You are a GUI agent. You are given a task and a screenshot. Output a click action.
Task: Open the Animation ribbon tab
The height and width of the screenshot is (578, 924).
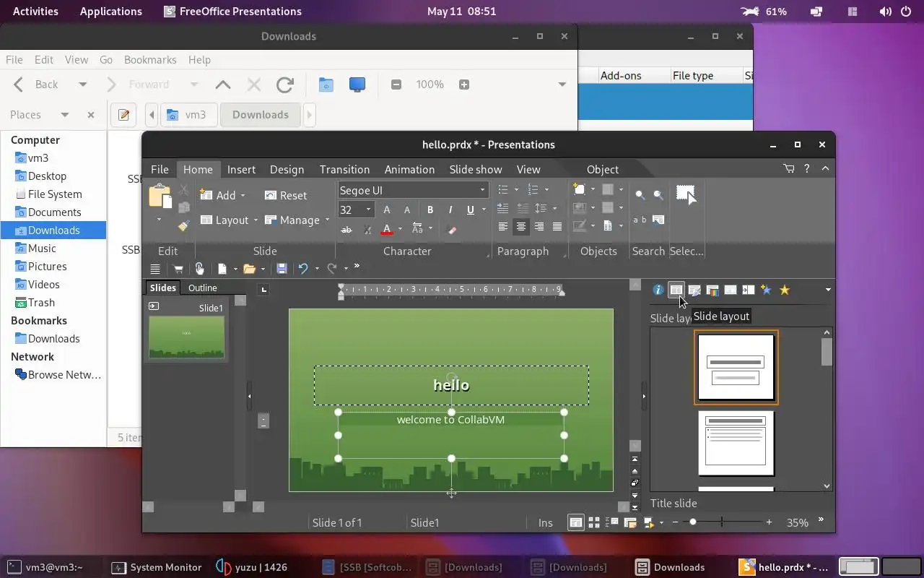409,169
